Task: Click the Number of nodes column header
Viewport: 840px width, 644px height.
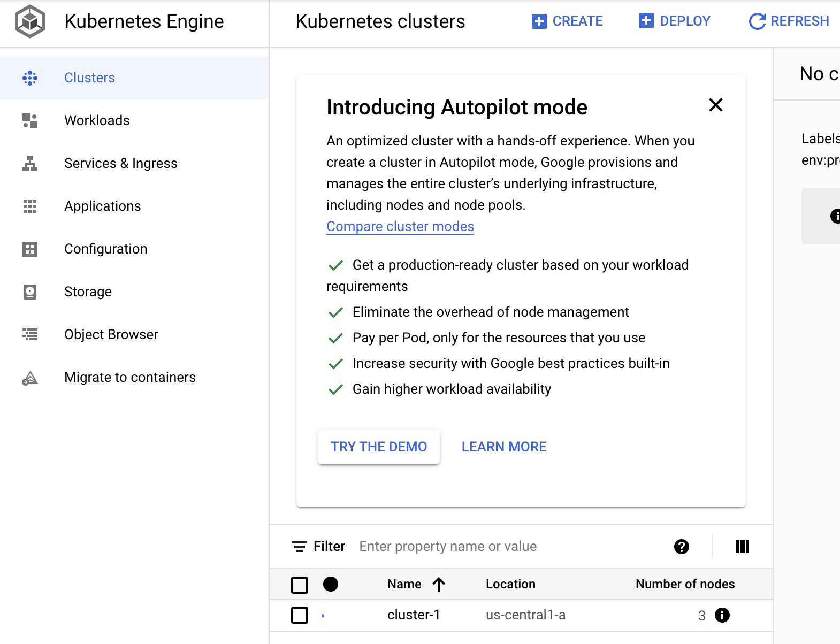Action: click(685, 584)
